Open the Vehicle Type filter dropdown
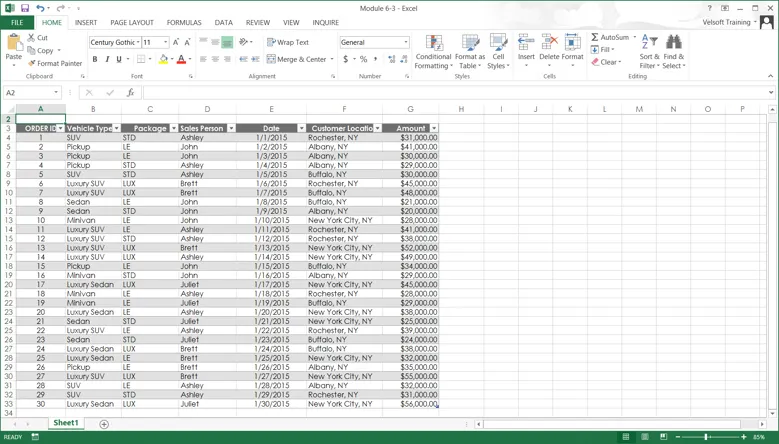Screen dimensions: 779x444 point(117,129)
